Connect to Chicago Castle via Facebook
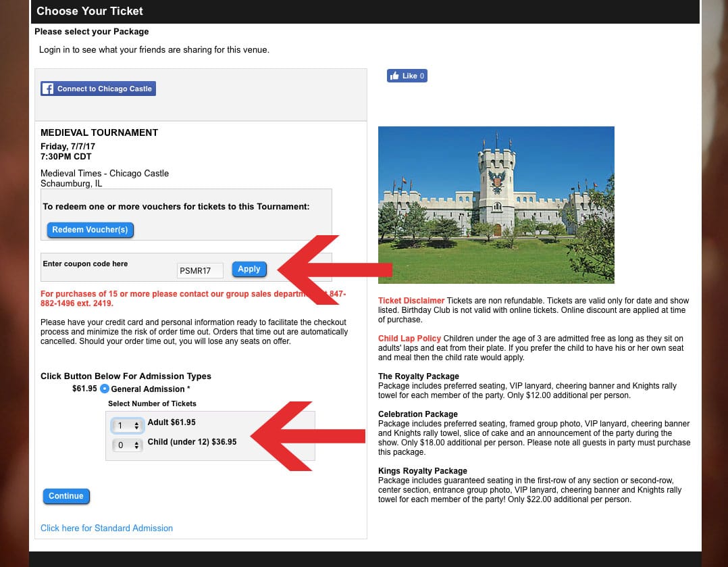 pyautogui.click(x=98, y=88)
